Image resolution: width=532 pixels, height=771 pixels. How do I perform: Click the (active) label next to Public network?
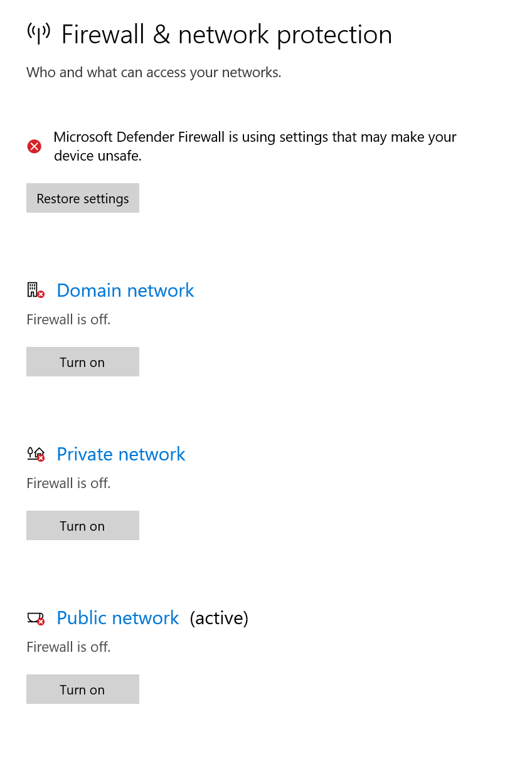[x=219, y=618]
